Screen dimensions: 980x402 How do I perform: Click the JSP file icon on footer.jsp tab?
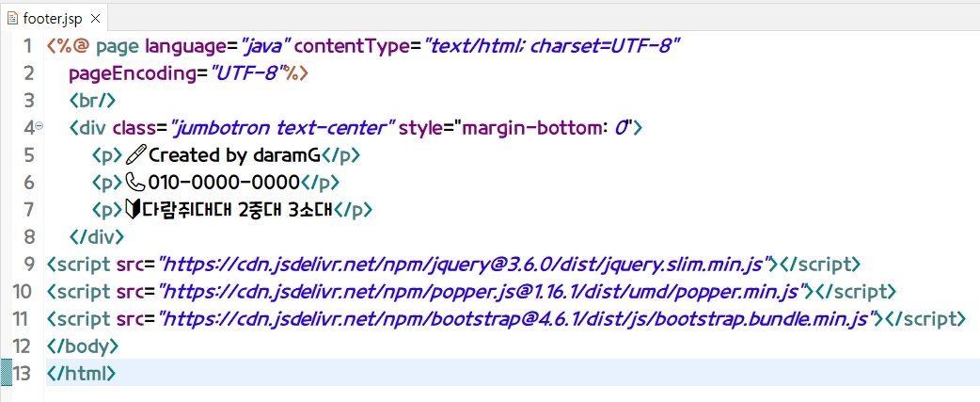12,19
